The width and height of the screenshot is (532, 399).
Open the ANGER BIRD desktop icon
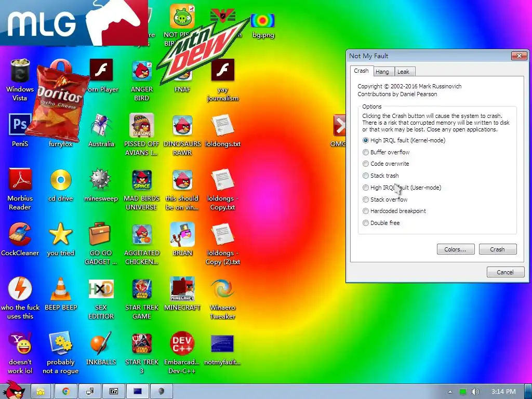[x=142, y=71]
